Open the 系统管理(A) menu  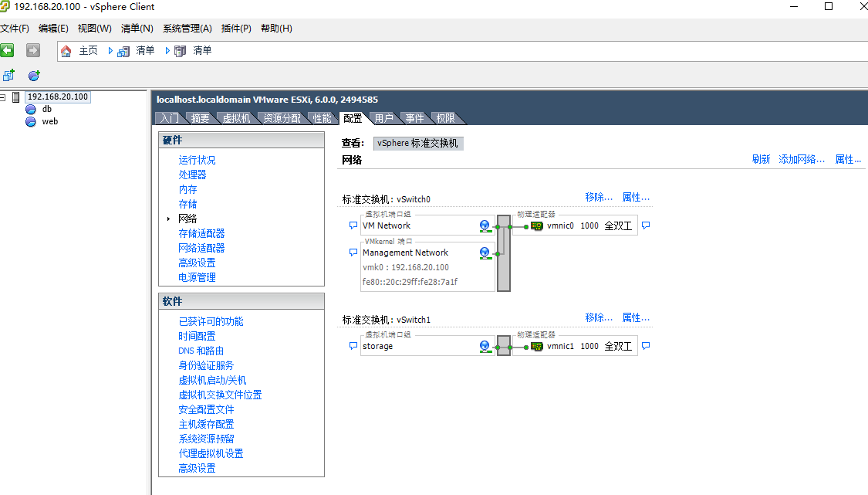pos(187,29)
